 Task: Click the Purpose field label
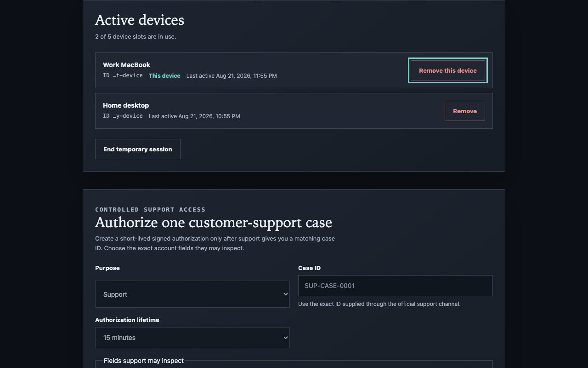[x=107, y=268]
